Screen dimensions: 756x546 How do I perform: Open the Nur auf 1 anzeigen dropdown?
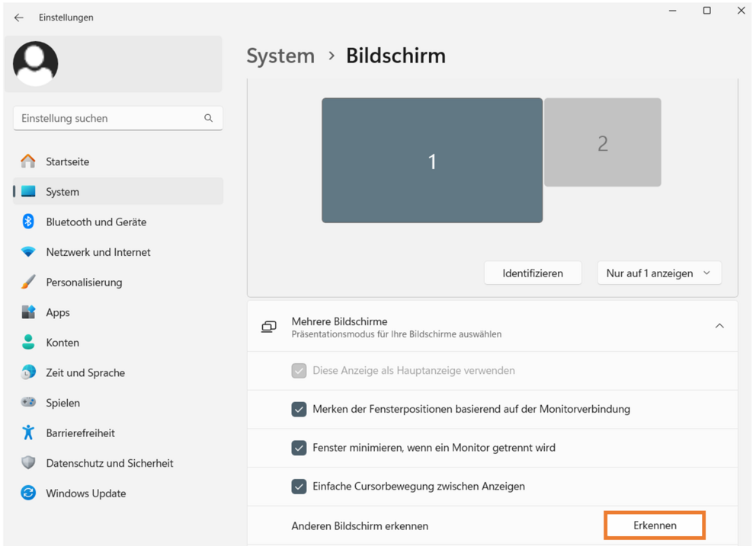pyautogui.click(x=659, y=273)
